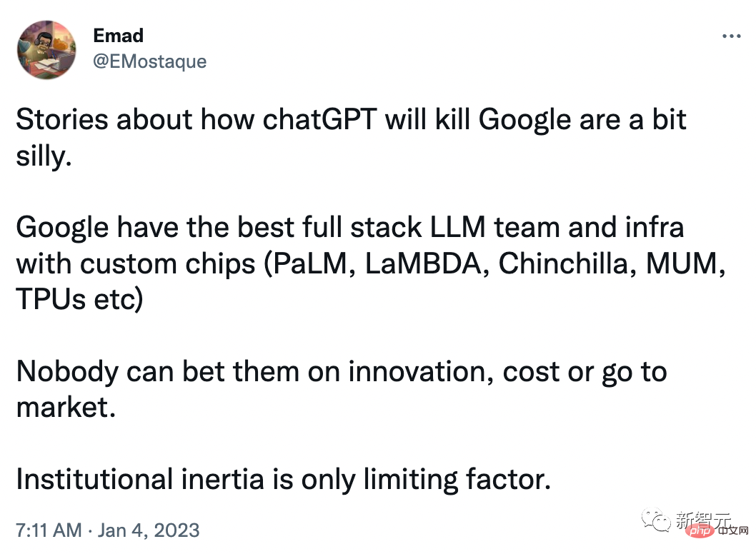
Task: Select the word MUM in the tweet
Action: [x=681, y=263]
